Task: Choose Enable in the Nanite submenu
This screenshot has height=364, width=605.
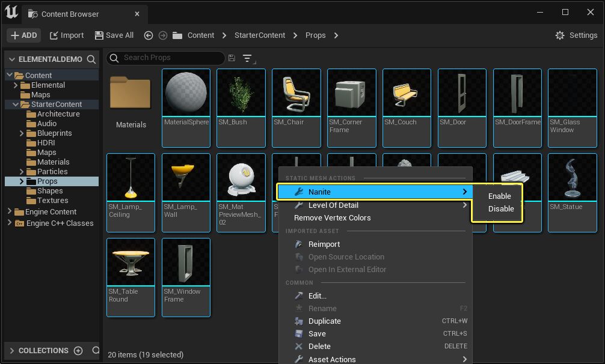Action: pyautogui.click(x=499, y=196)
